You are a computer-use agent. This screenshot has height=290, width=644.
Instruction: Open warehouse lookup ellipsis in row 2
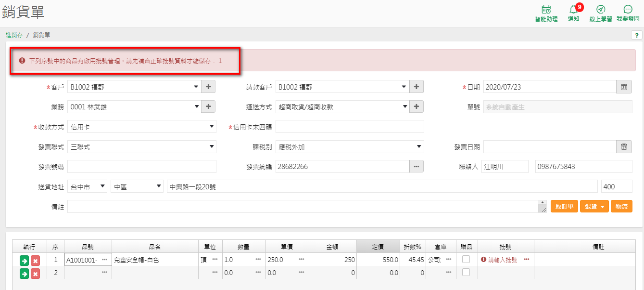click(449, 273)
